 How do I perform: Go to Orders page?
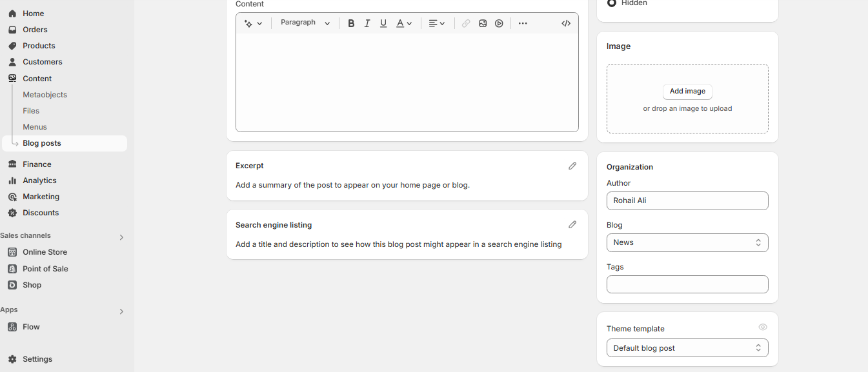[35, 30]
